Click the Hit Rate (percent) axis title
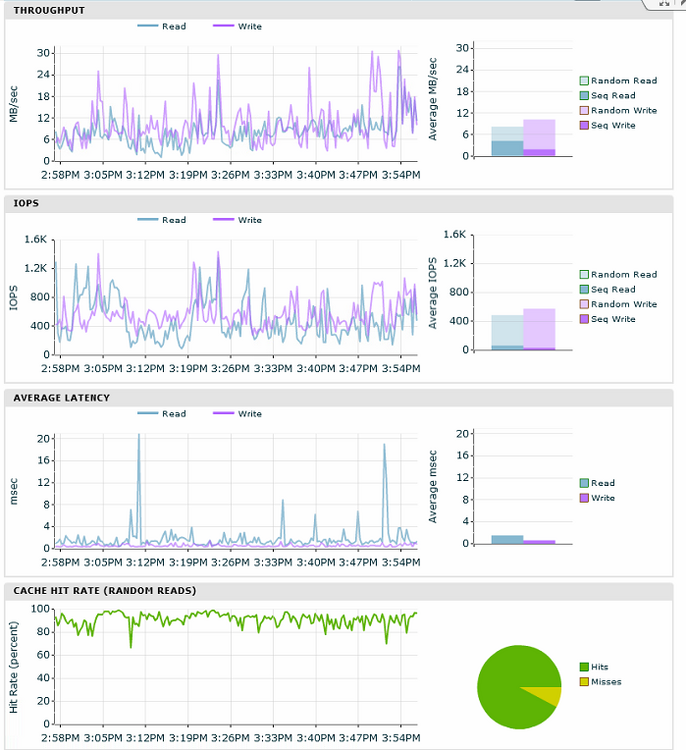This screenshot has height=750, width=686. (13, 667)
